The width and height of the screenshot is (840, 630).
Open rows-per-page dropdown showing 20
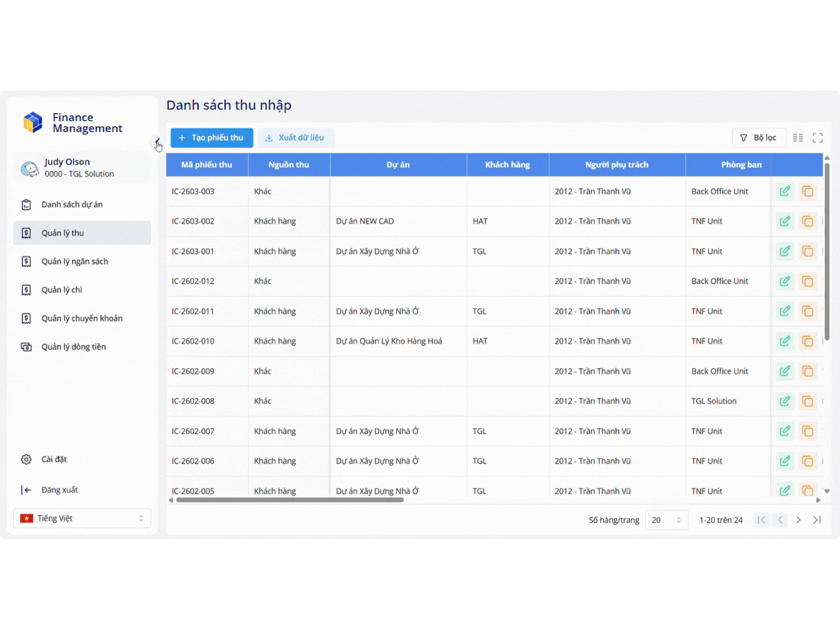click(x=666, y=520)
